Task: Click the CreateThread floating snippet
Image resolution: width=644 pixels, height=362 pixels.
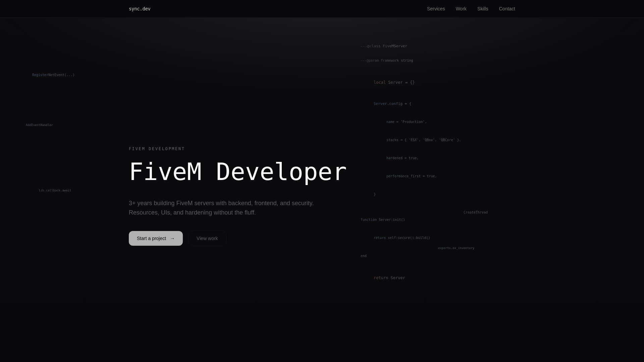Action: click(x=476, y=213)
